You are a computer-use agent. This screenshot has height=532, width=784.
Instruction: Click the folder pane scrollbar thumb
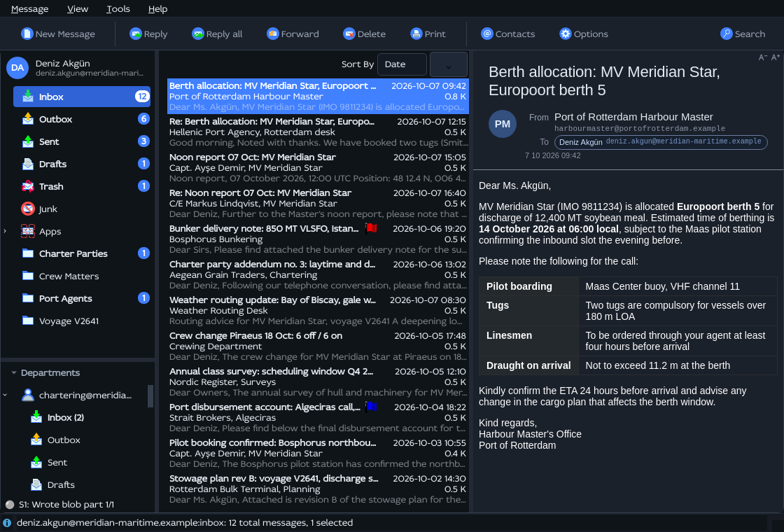pos(150,396)
